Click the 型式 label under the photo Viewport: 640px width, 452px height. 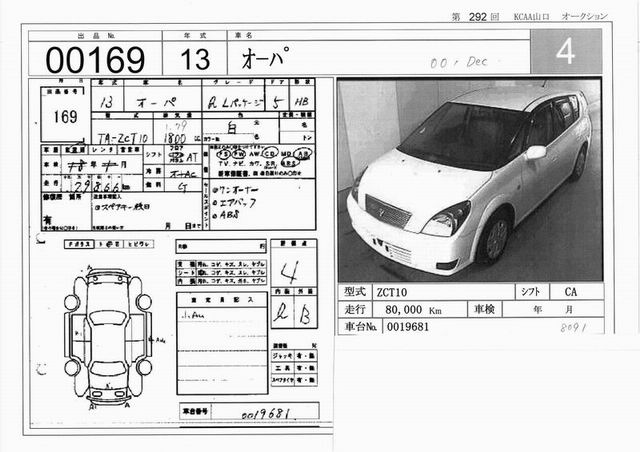[x=355, y=292]
